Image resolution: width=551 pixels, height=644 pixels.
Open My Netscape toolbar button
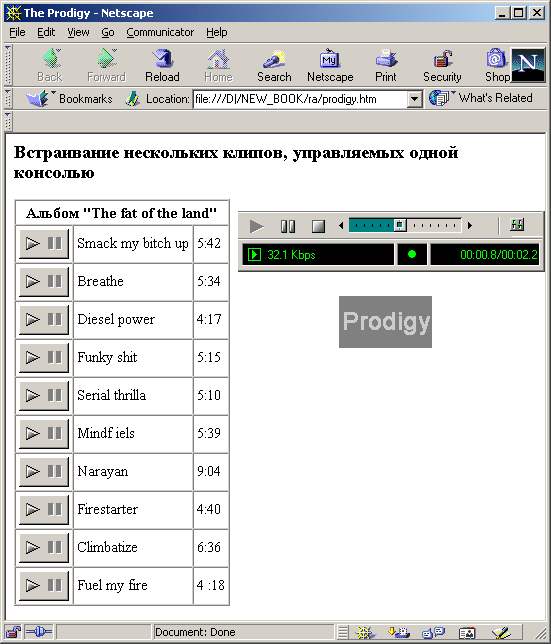click(x=330, y=66)
